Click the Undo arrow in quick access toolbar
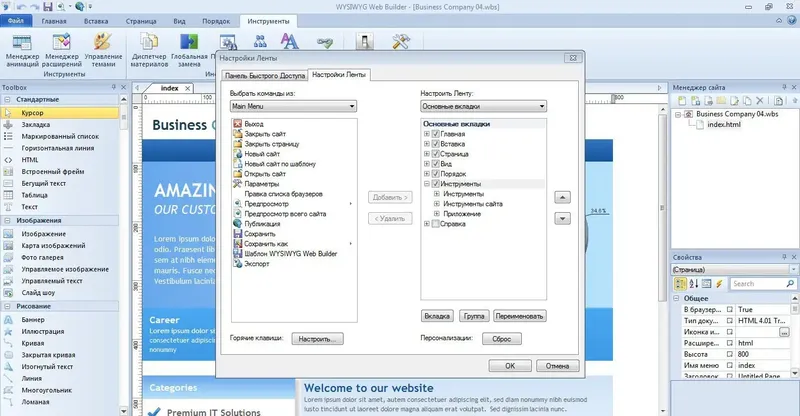The image size is (800, 416). pyautogui.click(x=22, y=7)
